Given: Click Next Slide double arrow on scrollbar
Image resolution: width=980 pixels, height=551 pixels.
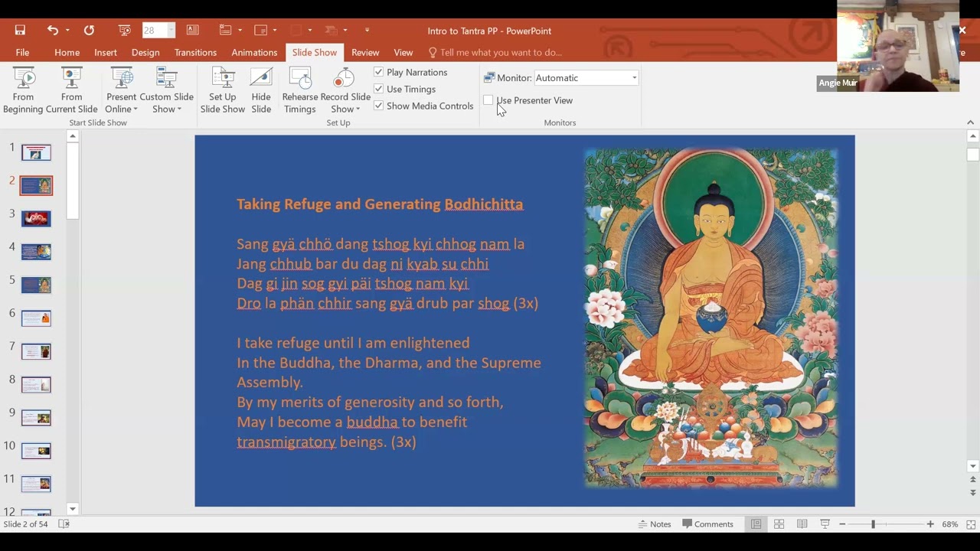Looking at the screenshot, I should click(973, 492).
